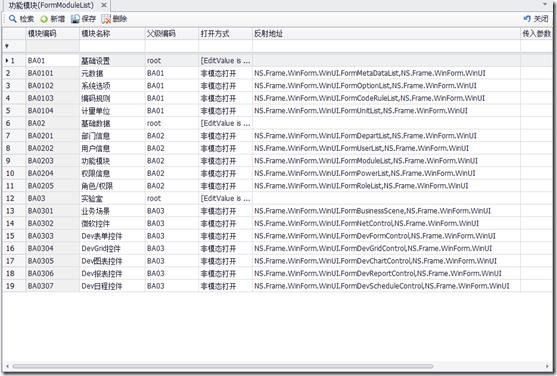Screen dimensions: 557x376
Task: Click the 传入参数 column header
Action: tap(536, 34)
